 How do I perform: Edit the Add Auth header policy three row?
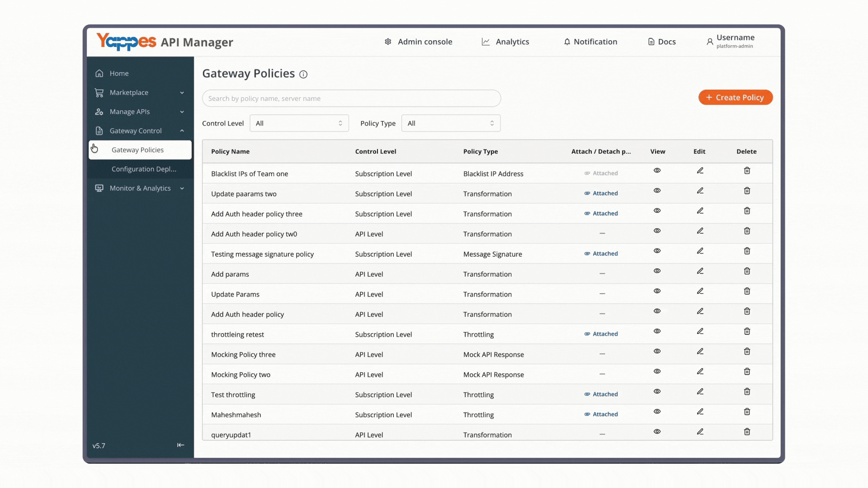pos(700,211)
